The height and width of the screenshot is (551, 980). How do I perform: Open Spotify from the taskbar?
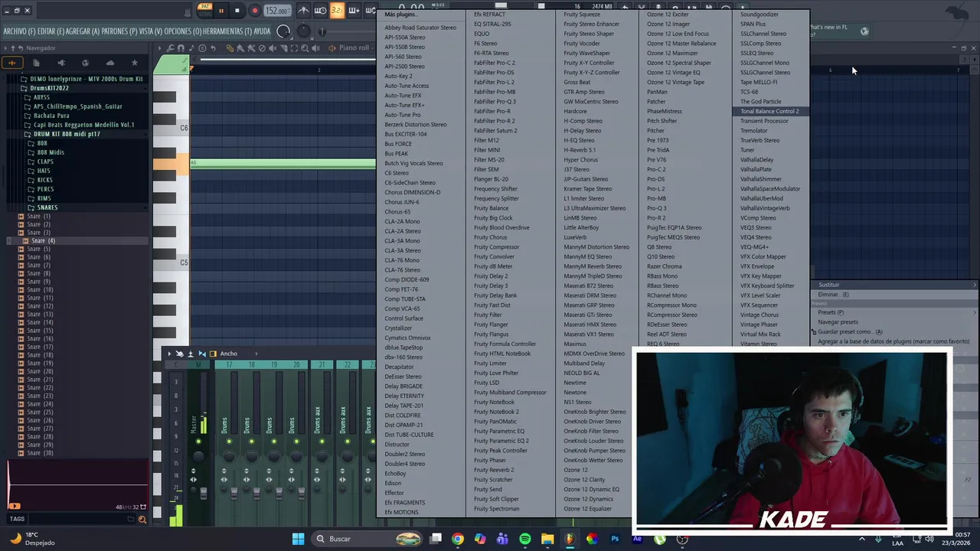(524, 539)
